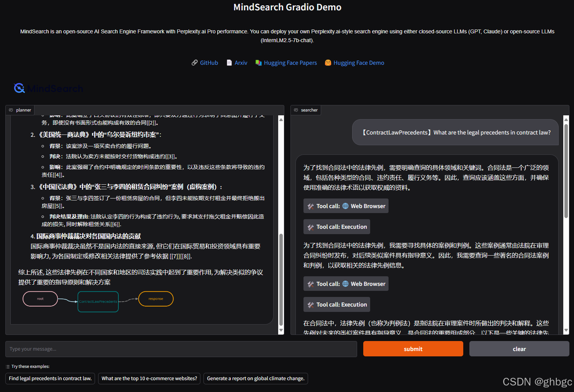Click the tools icon of the first Execution tool call
Screen dimensions: 574x392
pyautogui.click(x=311, y=227)
